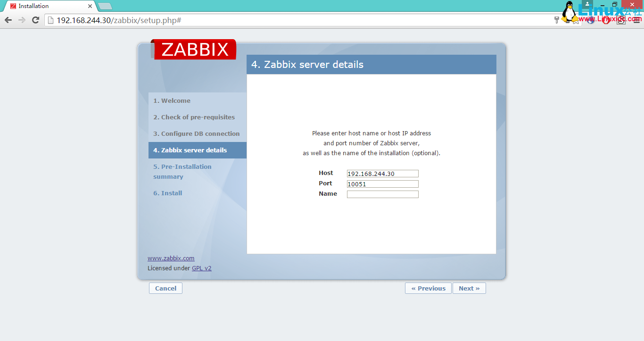This screenshot has width=644, height=341.
Task: Click the red Opera-style extension icon
Action: click(605, 20)
